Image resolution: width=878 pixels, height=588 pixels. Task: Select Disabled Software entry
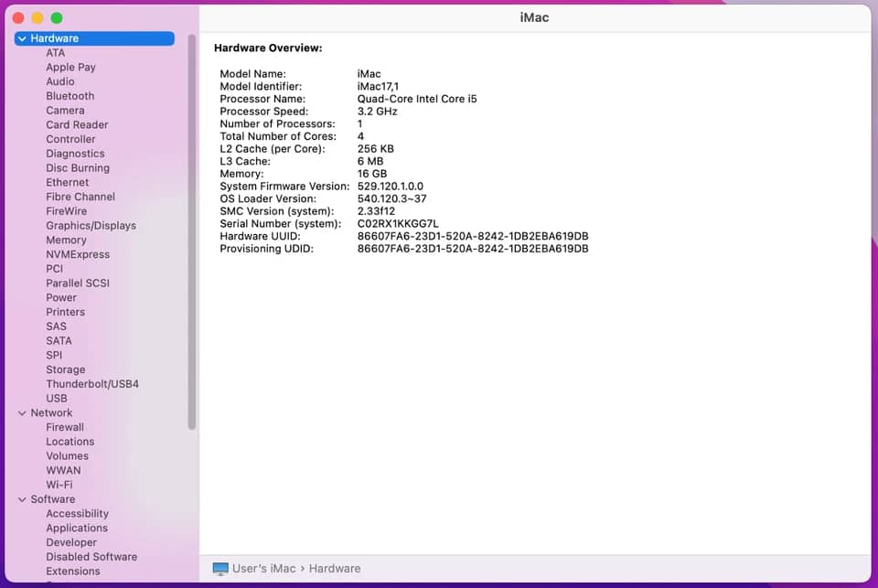pyautogui.click(x=91, y=557)
